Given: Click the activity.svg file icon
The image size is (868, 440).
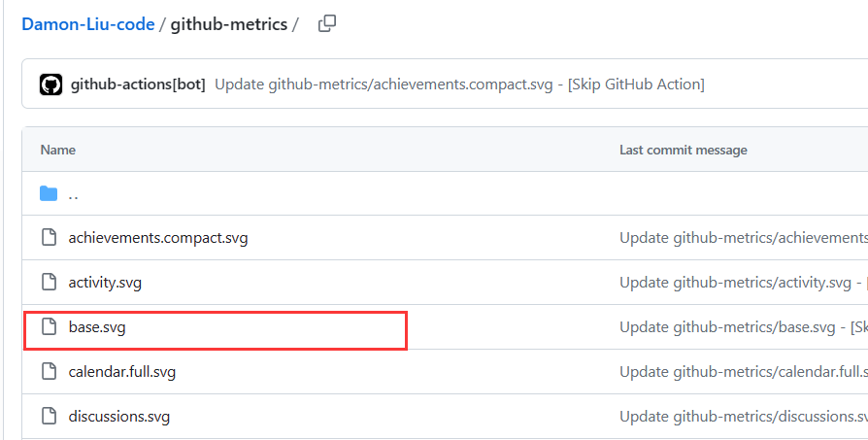Looking at the screenshot, I should click(x=49, y=283).
